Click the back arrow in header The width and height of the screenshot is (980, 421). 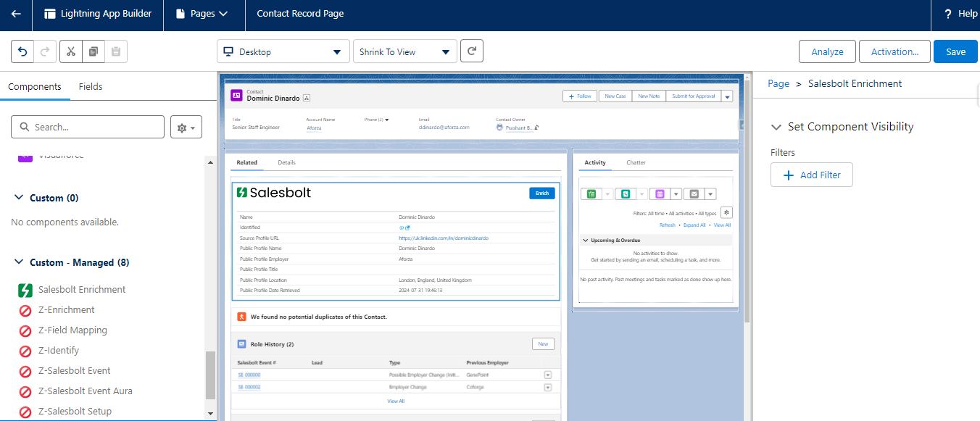[16, 14]
